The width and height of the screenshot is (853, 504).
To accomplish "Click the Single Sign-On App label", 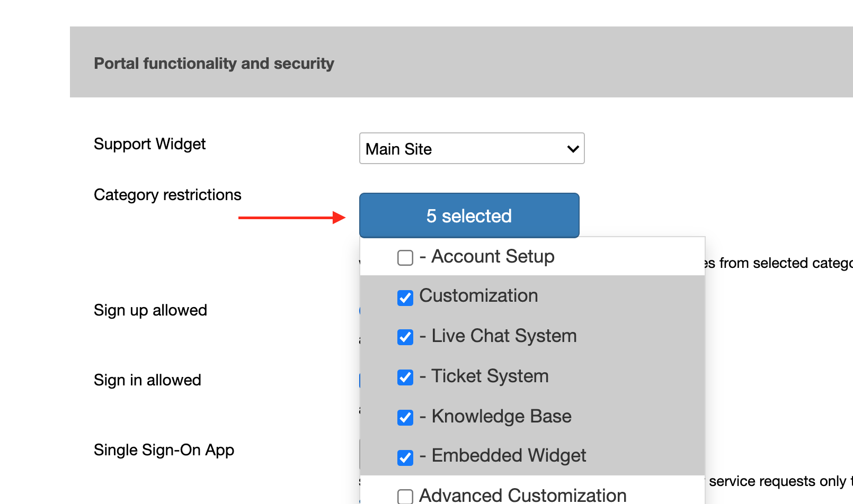I will pyautogui.click(x=164, y=450).
